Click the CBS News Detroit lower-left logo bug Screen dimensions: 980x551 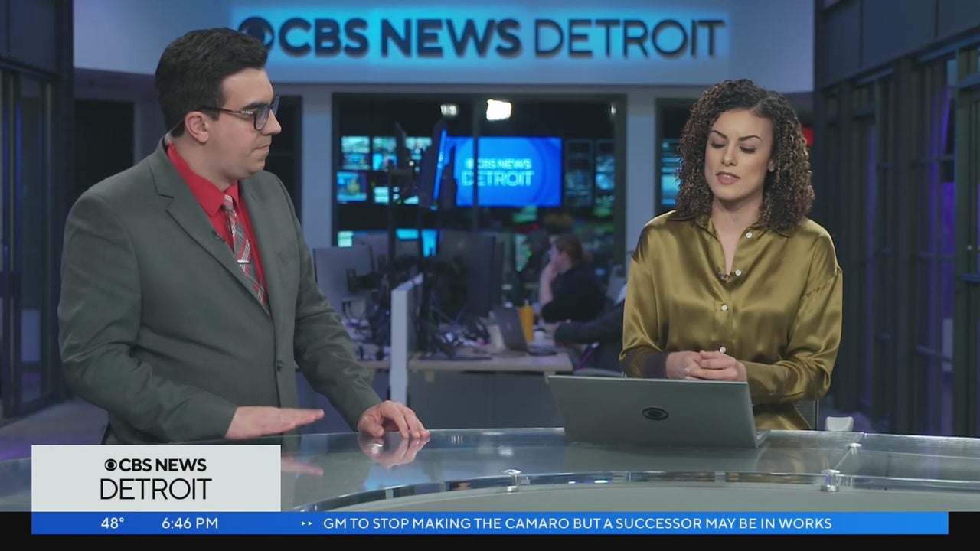(155, 478)
